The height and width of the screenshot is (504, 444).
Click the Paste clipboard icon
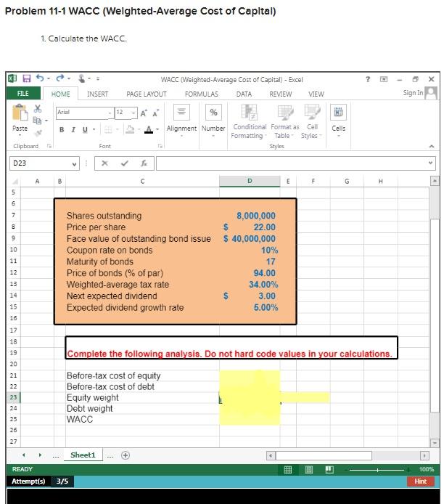[20, 113]
